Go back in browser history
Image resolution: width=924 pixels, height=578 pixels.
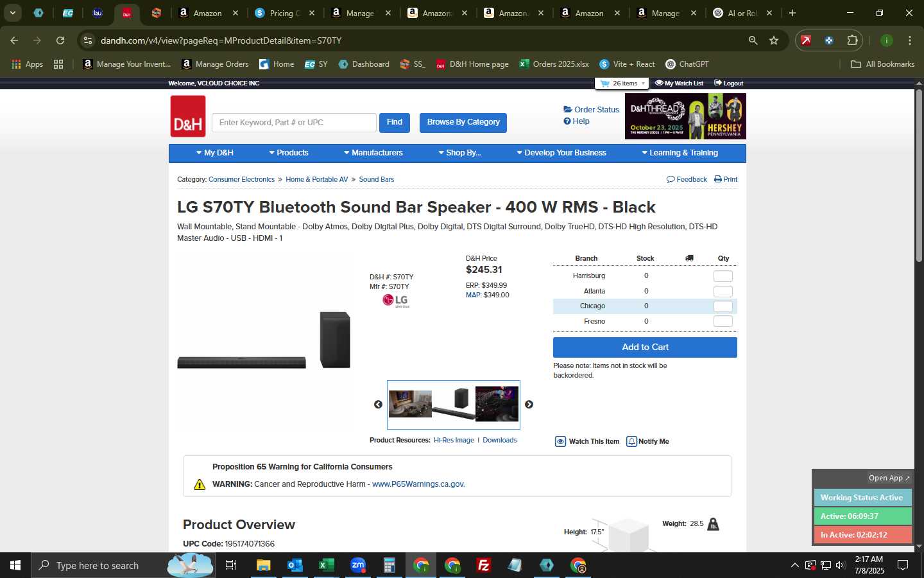tap(14, 40)
